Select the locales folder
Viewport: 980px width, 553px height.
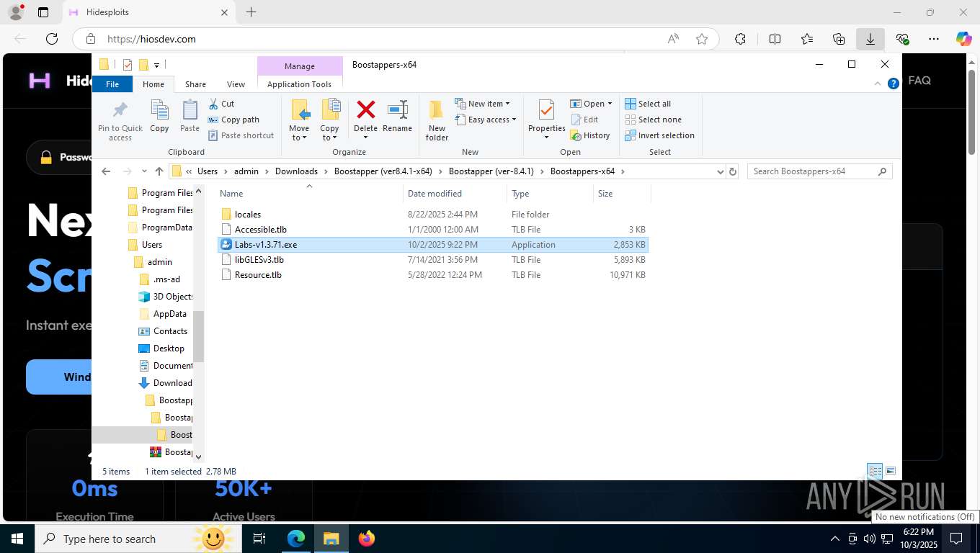tap(432, 215)
